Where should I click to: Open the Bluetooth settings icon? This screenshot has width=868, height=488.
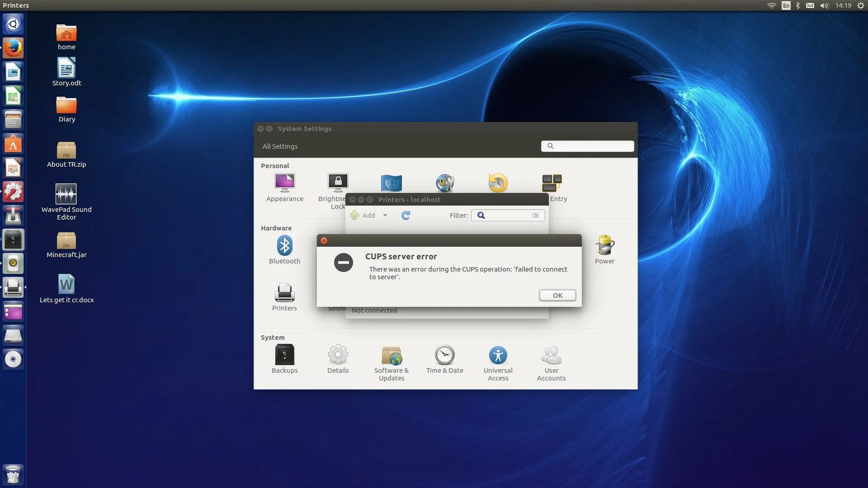point(284,246)
